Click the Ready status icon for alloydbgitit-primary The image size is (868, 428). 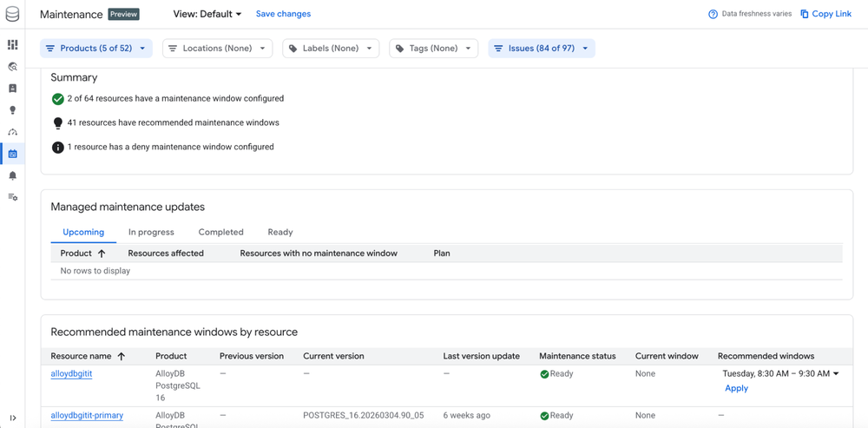[x=544, y=416]
